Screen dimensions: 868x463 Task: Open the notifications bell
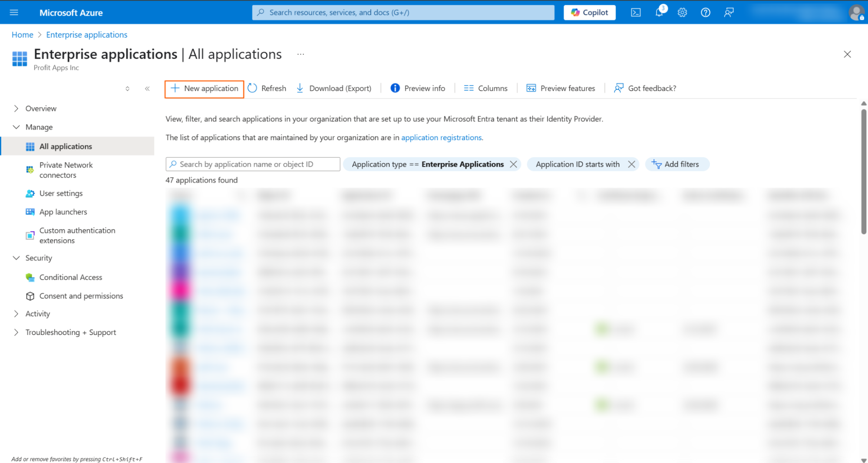pos(659,13)
